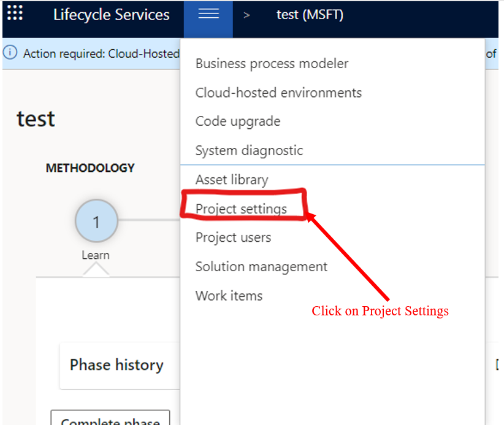The height and width of the screenshot is (435, 504).
Task: Open Business process modeler
Action: click(x=272, y=63)
